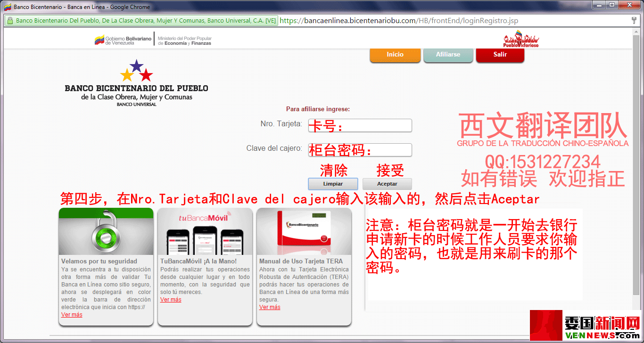Open Ver más under Manual de Uso Tarjeta TERA
Image resolution: width=644 pixels, height=343 pixels.
click(x=270, y=307)
